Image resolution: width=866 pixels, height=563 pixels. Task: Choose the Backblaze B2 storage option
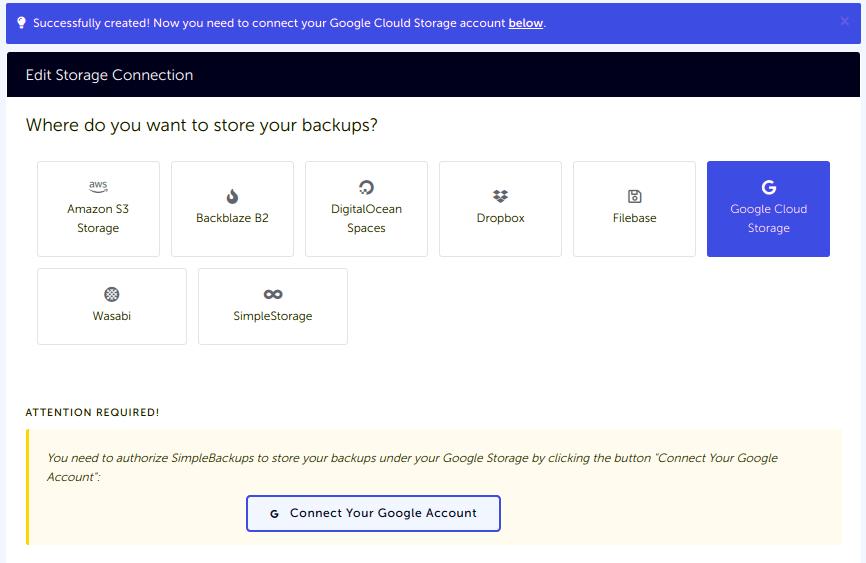(x=232, y=209)
